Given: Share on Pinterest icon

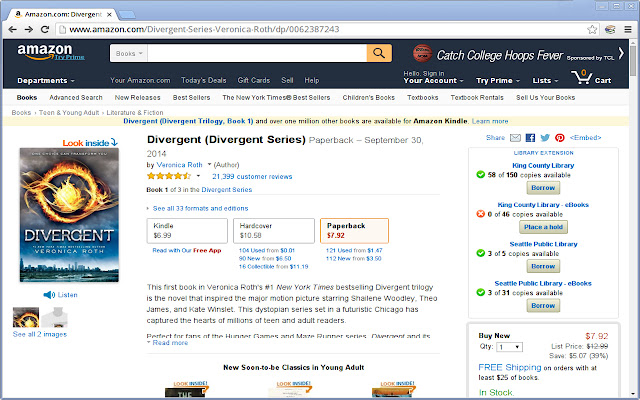Looking at the screenshot, I should point(560,138).
